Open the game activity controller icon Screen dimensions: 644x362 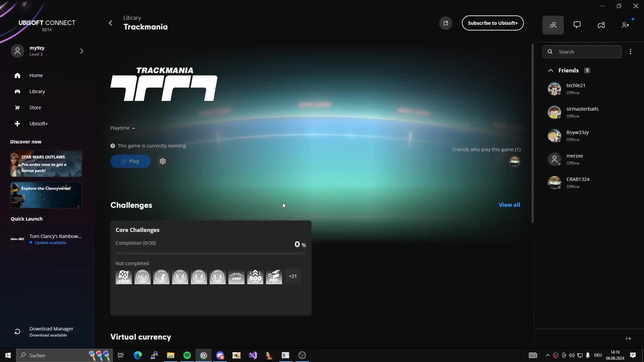[601, 25]
